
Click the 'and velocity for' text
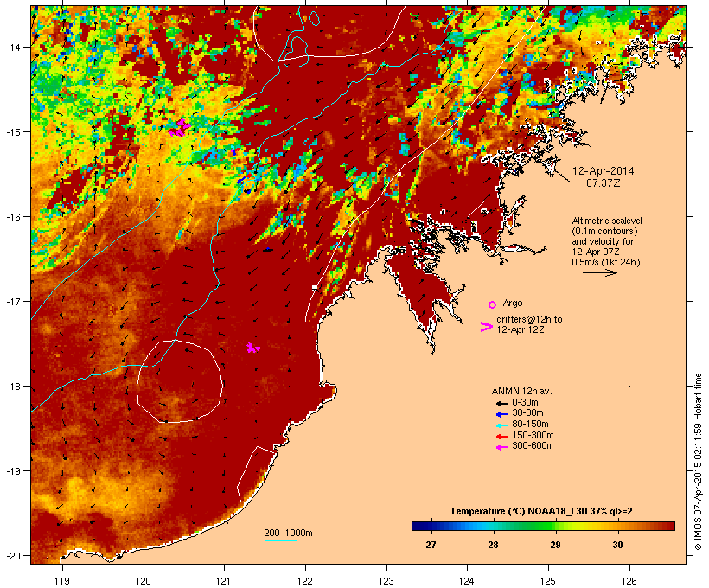coord(603,241)
